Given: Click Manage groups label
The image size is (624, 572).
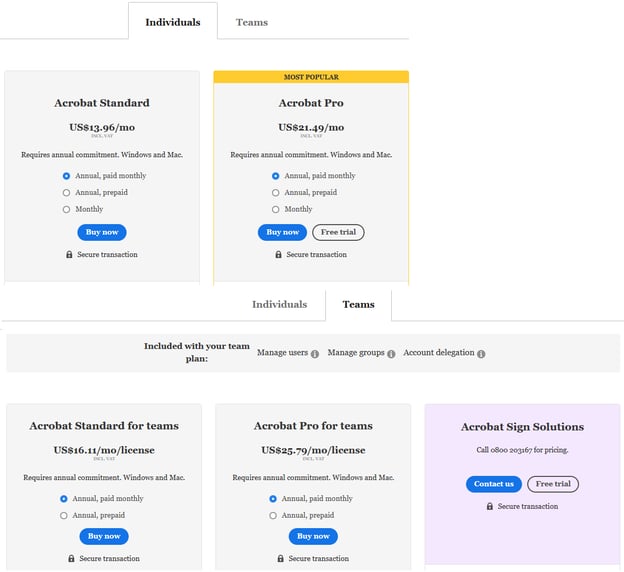Looking at the screenshot, I should [356, 353].
